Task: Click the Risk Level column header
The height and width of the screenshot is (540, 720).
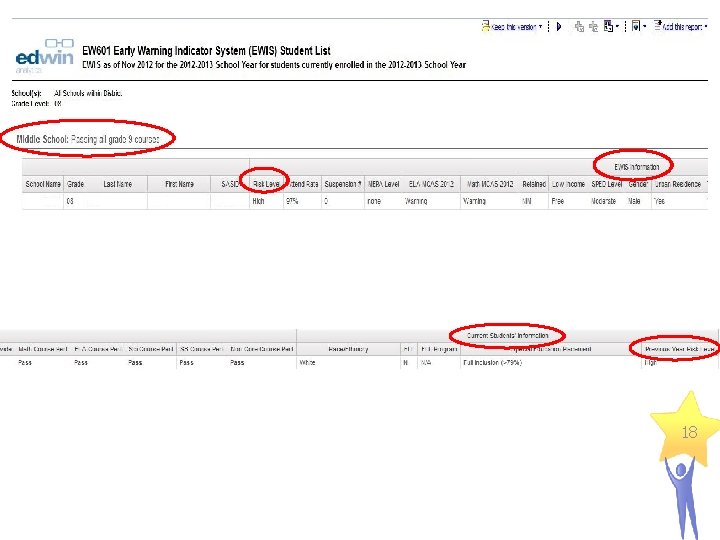Action: (x=266, y=184)
